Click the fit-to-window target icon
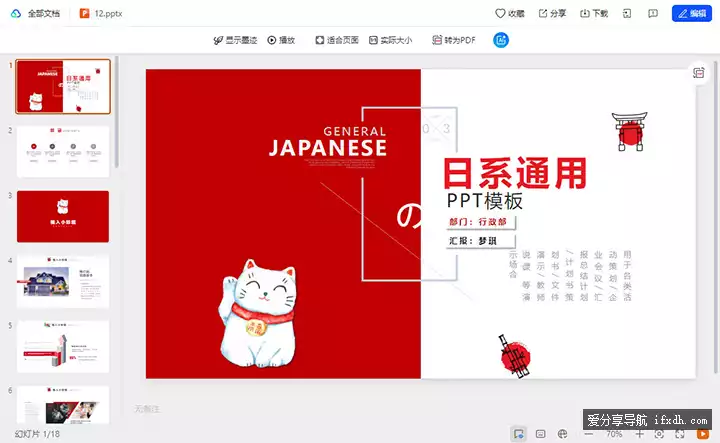Screen dimensions: 720x443 pos(659,434)
